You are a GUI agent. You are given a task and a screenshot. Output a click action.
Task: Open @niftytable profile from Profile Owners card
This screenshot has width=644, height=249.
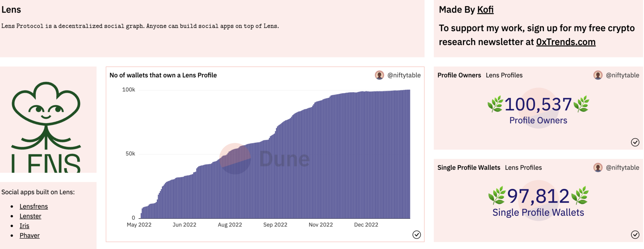point(622,75)
